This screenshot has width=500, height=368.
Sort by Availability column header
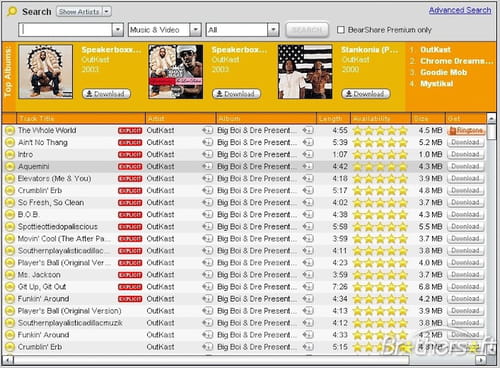tap(381, 118)
